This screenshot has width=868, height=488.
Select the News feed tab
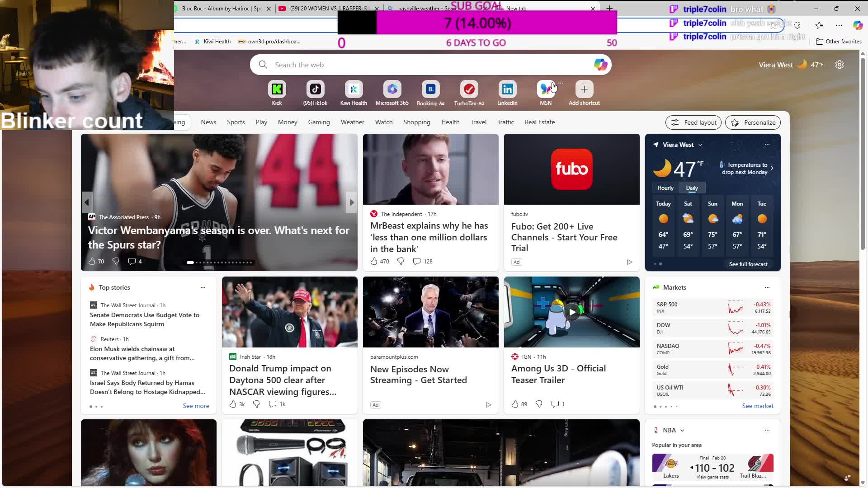click(x=208, y=122)
